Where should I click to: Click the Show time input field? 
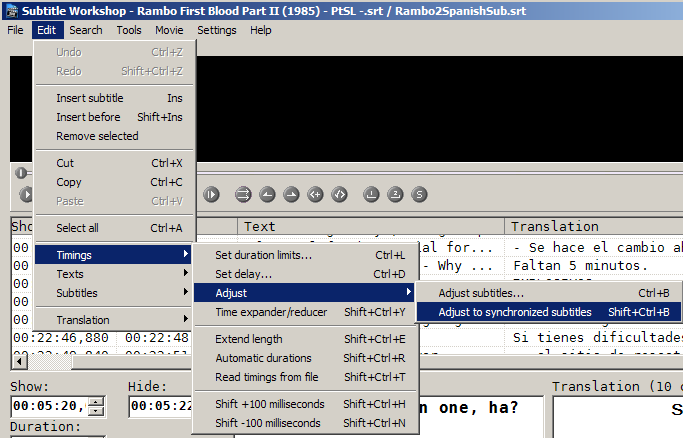[49, 406]
